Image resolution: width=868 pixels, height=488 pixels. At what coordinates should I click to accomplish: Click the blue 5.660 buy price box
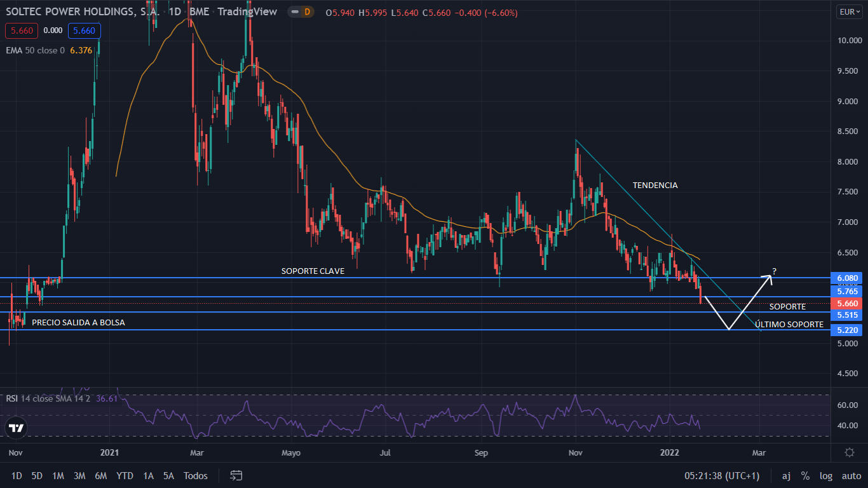(84, 30)
